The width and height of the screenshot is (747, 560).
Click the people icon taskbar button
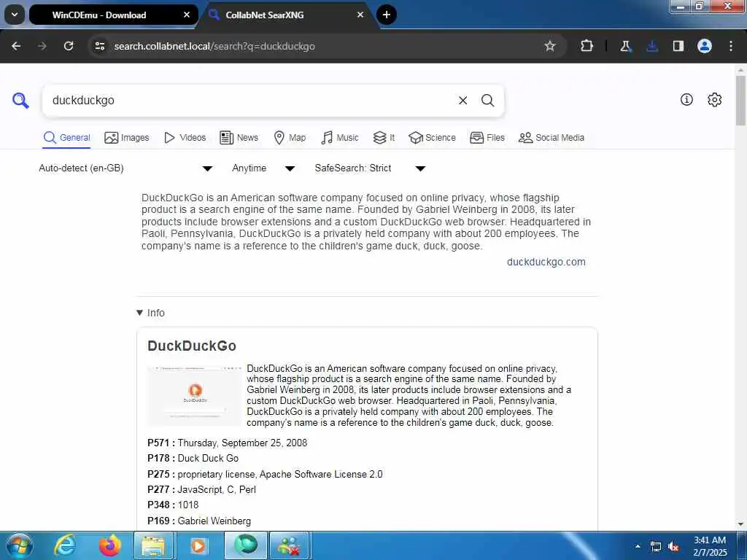[290, 545]
